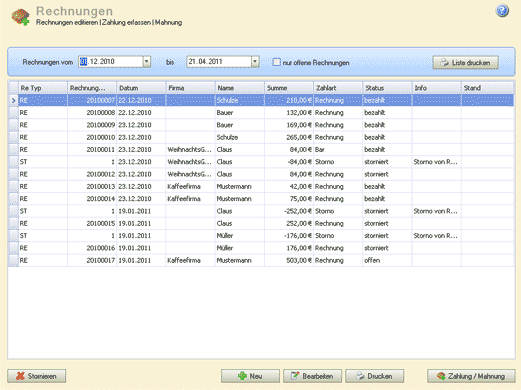521x390 pixels.
Task: Sort by the Status column header
Action: (x=387, y=88)
